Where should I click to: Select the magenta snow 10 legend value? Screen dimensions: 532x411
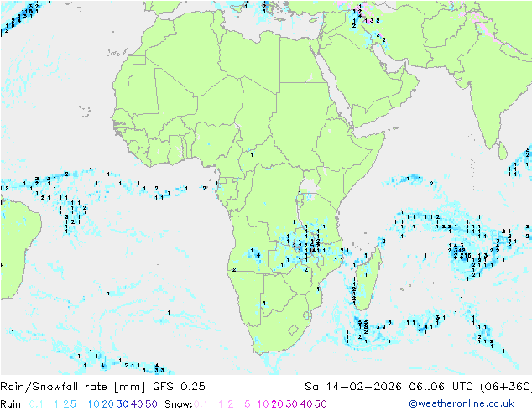(x=263, y=404)
